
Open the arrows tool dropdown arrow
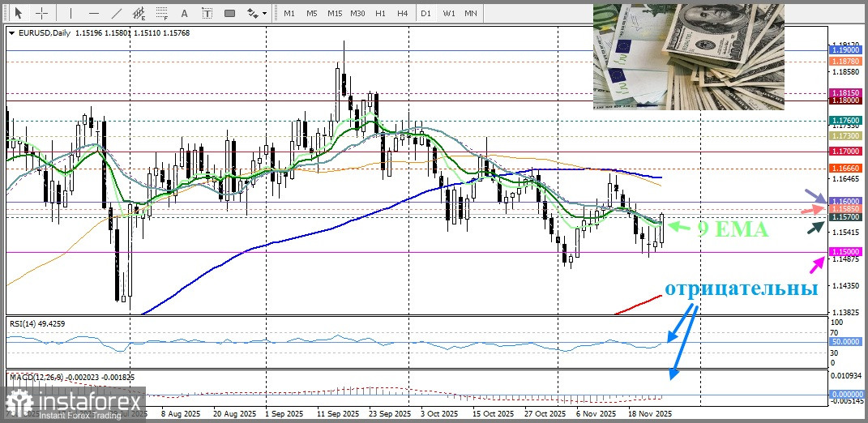[x=264, y=13]
